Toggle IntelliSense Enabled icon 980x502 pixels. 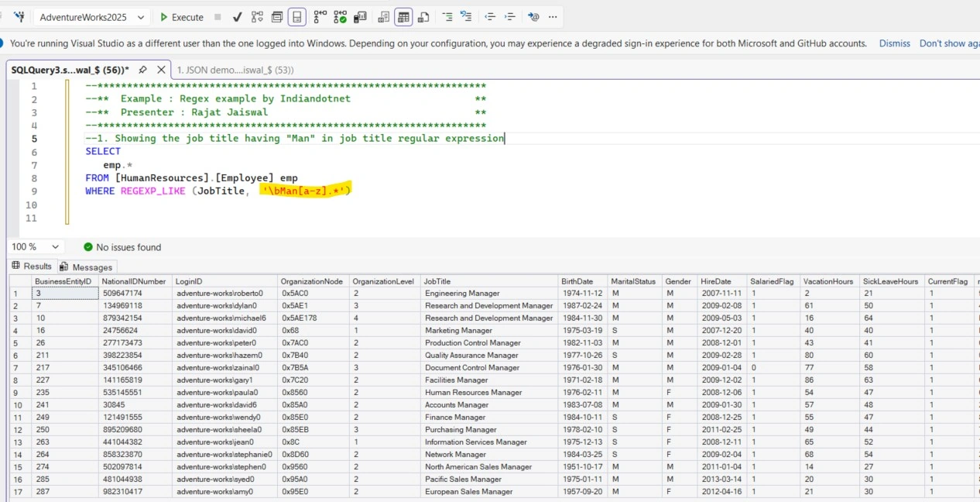click(x=297, y=17)
